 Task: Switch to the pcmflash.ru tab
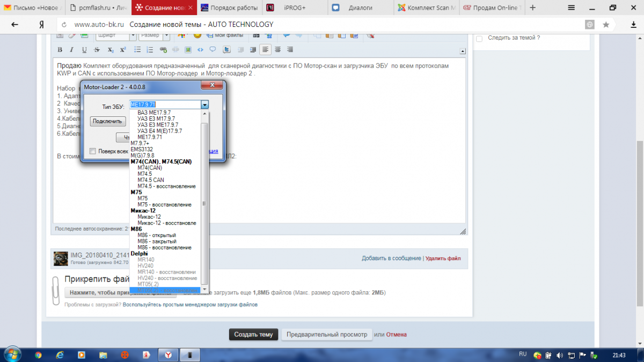[x=99, y=8]
